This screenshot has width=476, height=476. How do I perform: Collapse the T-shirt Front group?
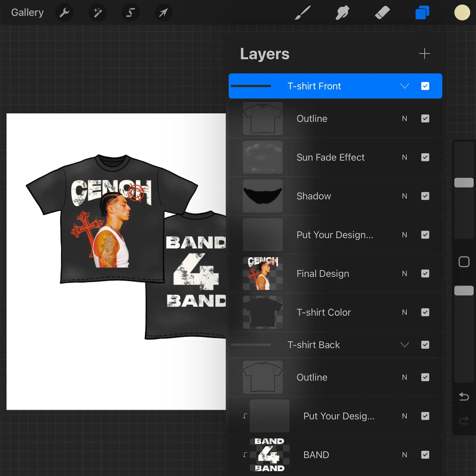pyautogui.click(x=405, y=86)
